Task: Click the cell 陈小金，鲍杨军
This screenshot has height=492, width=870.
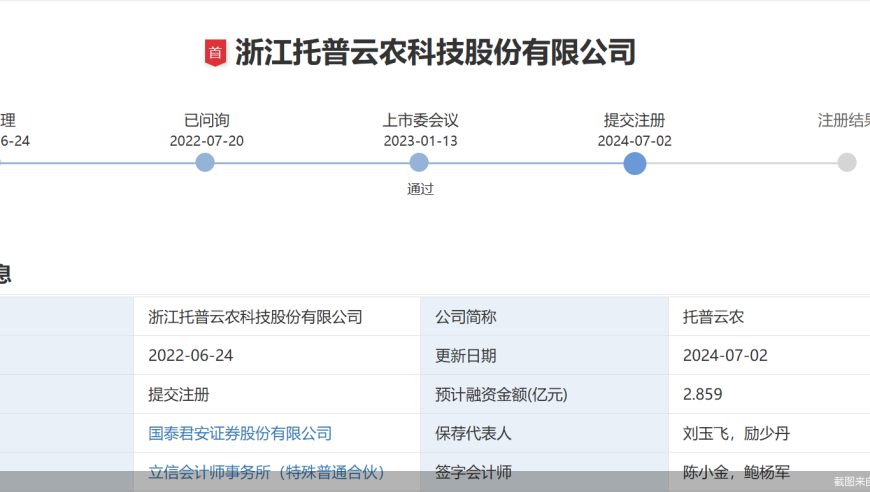Action: pyautogui.click(x=769, y=472)
